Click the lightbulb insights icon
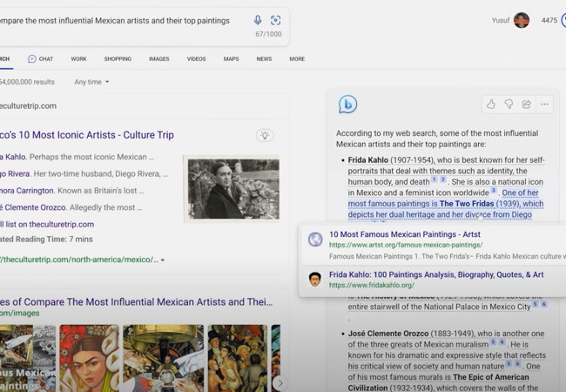 (x=265, y=135)
